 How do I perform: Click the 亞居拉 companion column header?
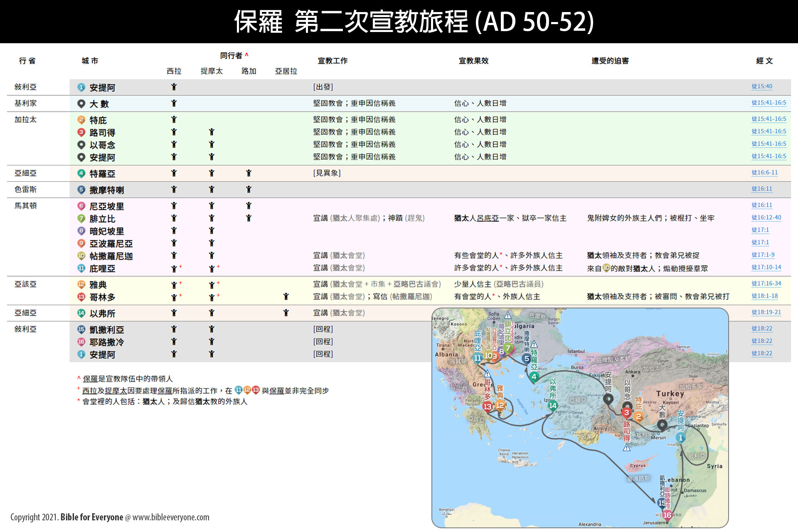286,71
